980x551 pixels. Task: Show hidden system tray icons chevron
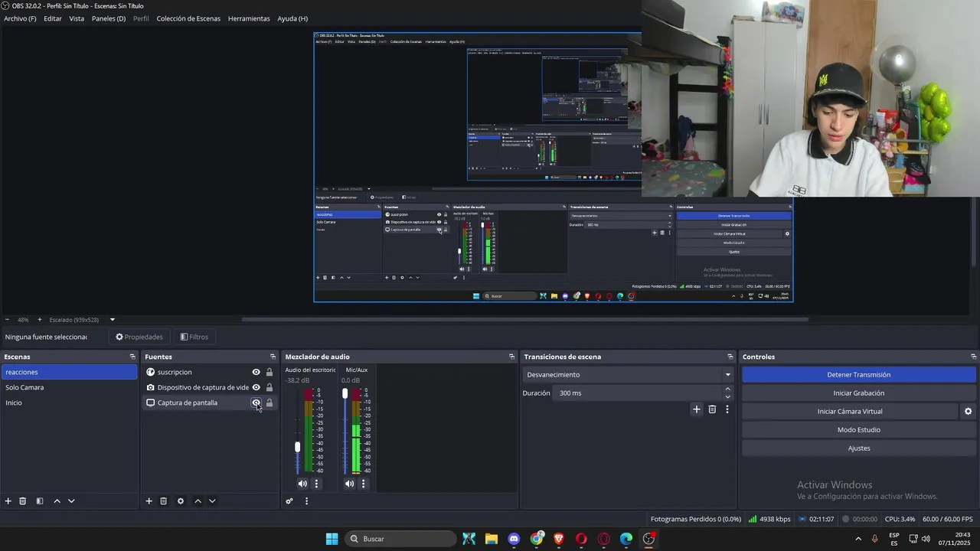click(857, 539)
